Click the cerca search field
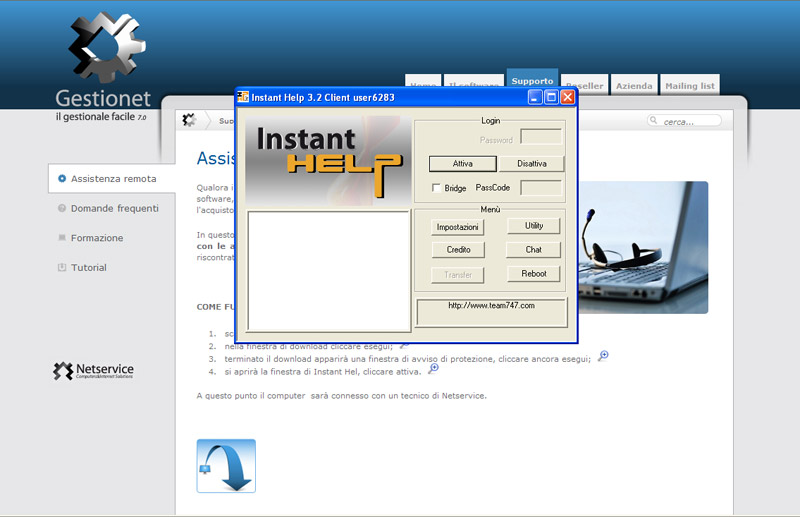Image resolution: width=800 pixels, height=517 pixels. click(x=684, y=121)
